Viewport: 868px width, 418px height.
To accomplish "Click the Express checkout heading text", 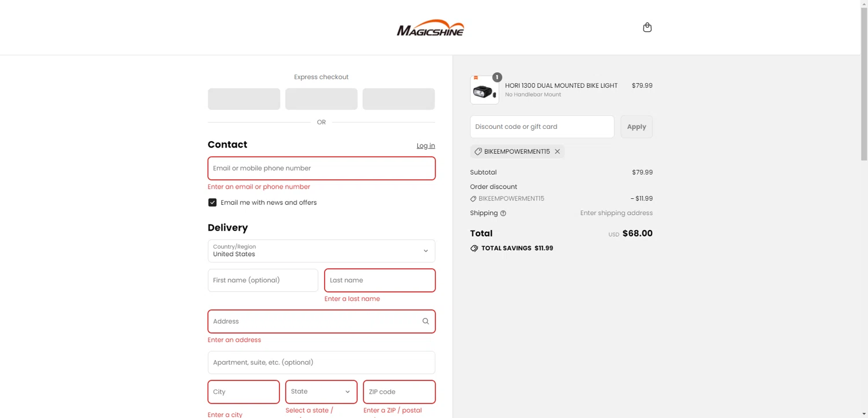I will 321,77.
